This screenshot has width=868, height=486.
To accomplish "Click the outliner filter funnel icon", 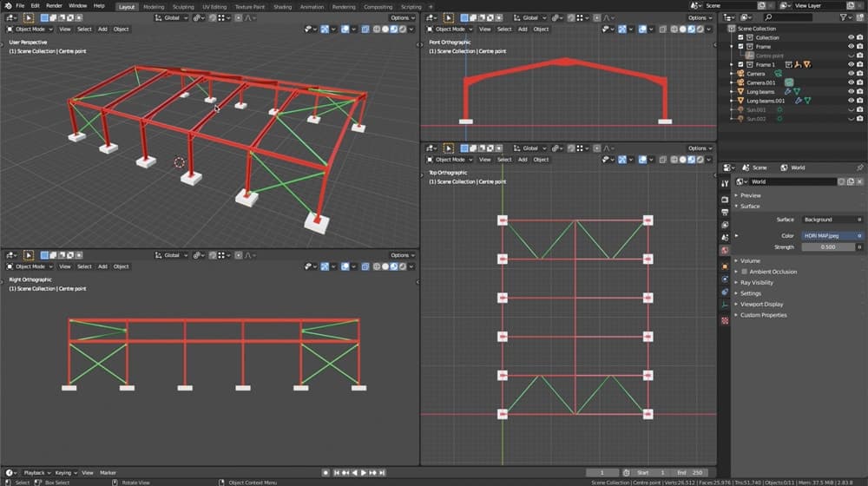I will click(x=845, y=17).
